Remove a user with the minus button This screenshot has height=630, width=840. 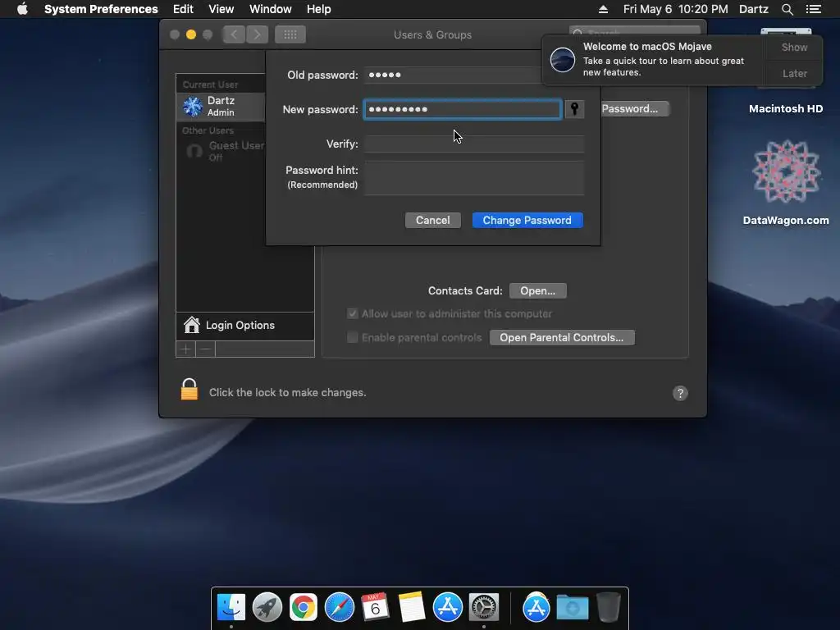point(205,349)
